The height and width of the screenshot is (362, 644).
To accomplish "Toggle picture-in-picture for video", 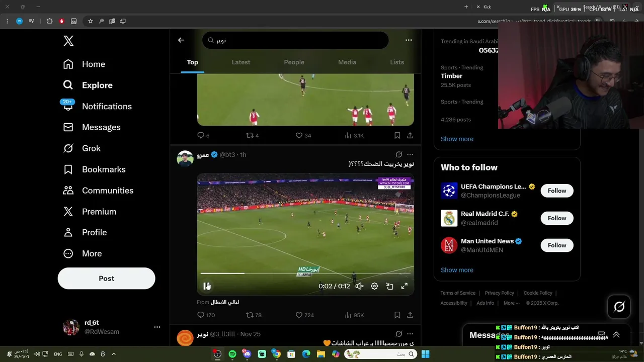I will pos(389,286).
